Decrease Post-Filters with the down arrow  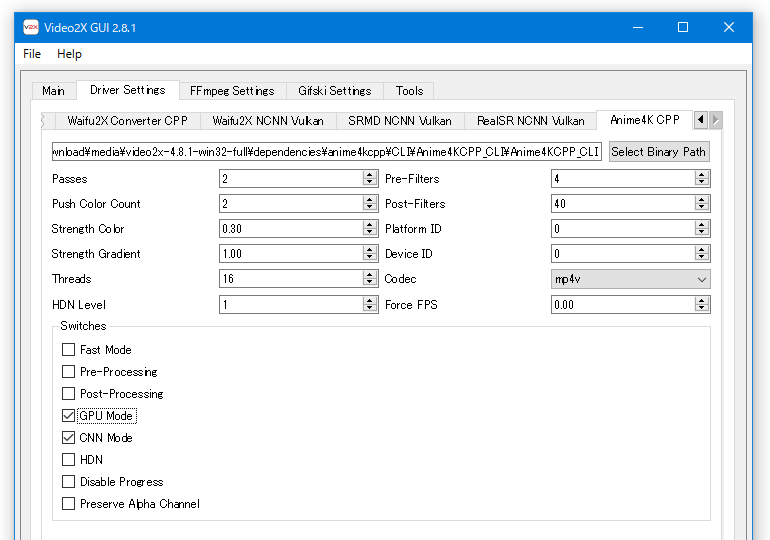(702, 208)
